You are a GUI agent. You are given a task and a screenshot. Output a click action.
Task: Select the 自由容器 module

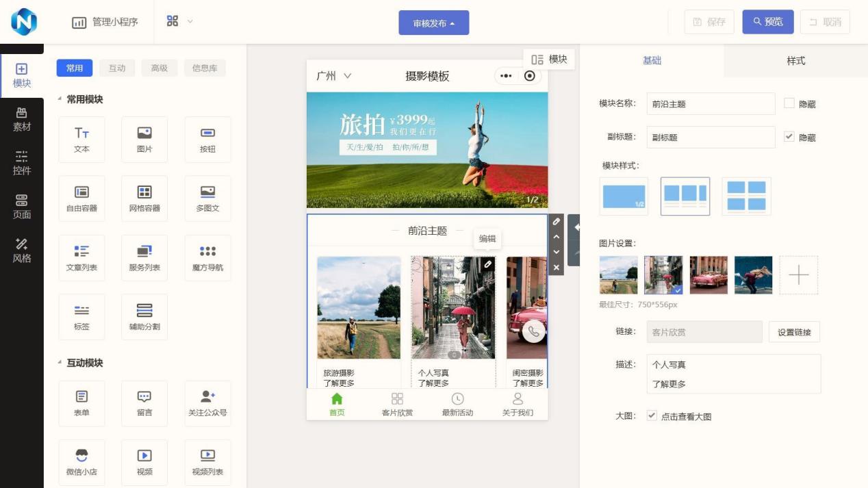[81, 198]
